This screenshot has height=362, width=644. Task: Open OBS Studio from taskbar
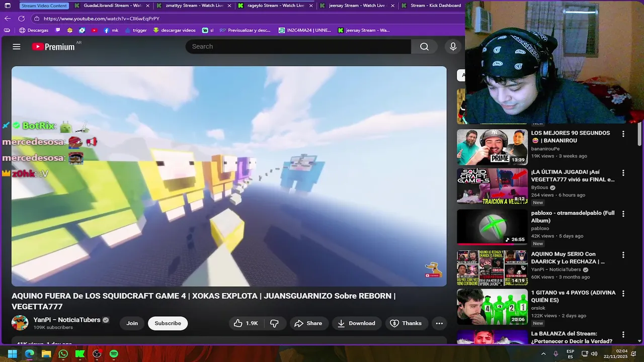tap(97, 353)
